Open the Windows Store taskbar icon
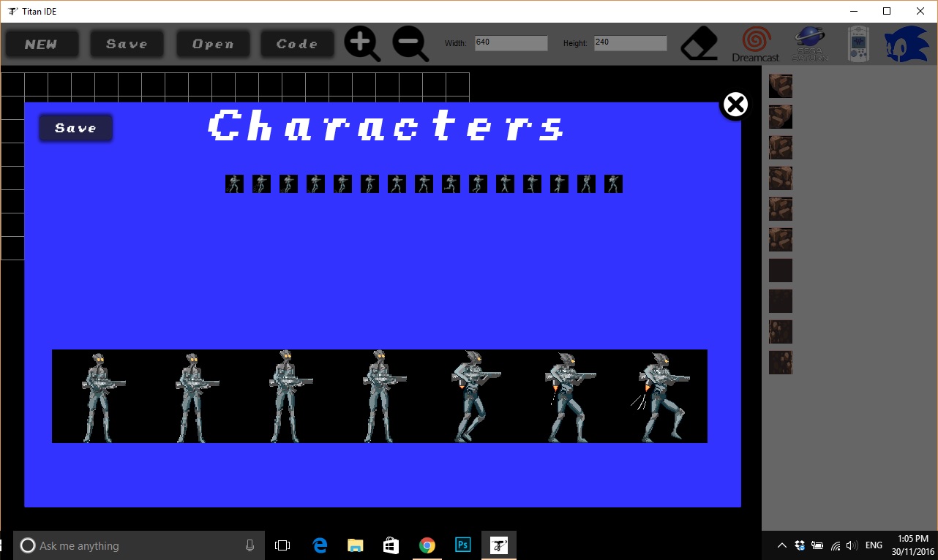This screenshot has height=560, width=938. 391,545
